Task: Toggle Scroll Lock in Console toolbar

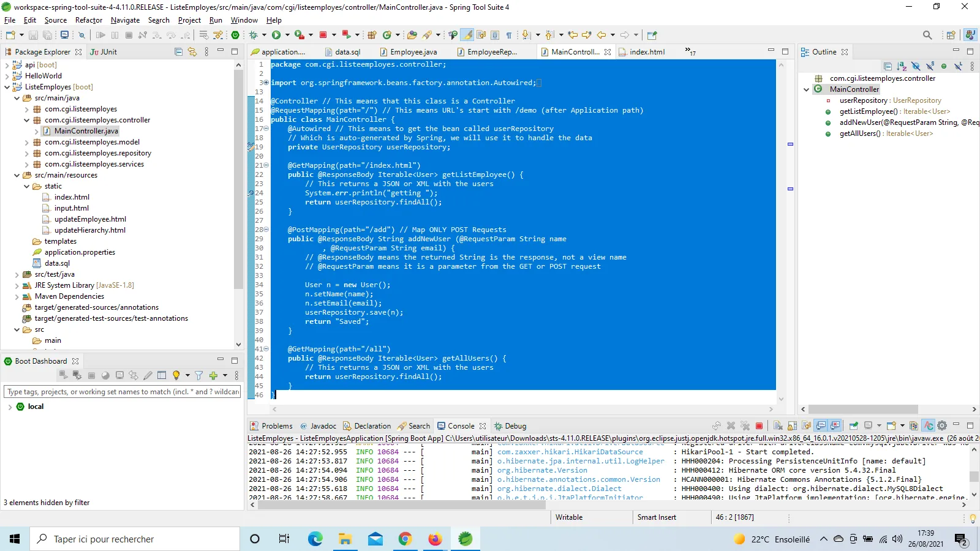Action: 792,426
